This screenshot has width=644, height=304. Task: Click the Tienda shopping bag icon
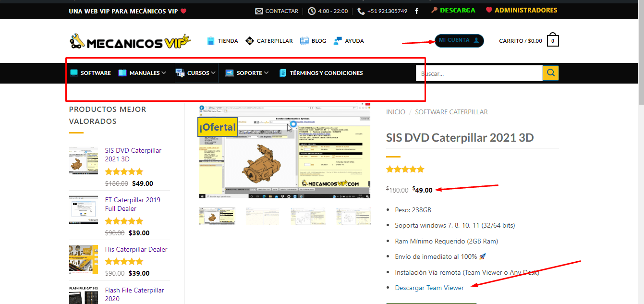point(211,41)
